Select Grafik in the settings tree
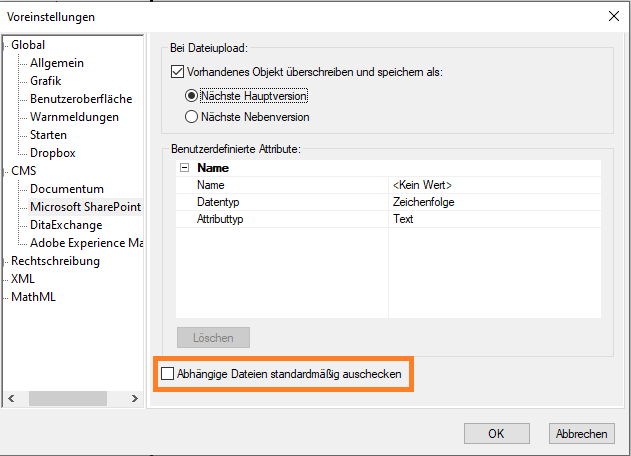This screenshot has height=456, width=631. 48,81
